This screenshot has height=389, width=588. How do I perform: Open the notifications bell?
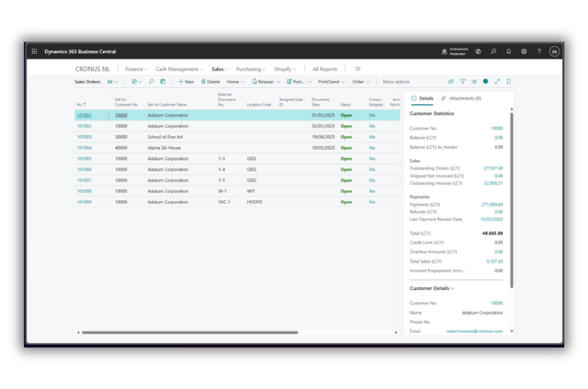coord(508,51)
